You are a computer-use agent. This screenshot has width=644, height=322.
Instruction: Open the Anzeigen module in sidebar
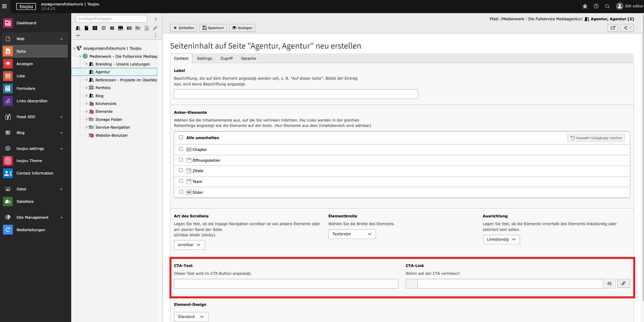[35, 64]
